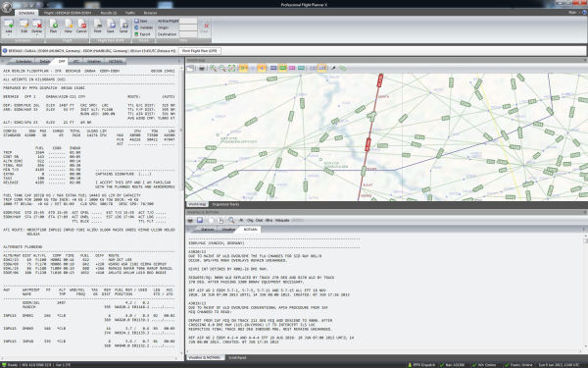Click the red X clear filter icon
Screen dimensions: 588x368
coord(206,26)
